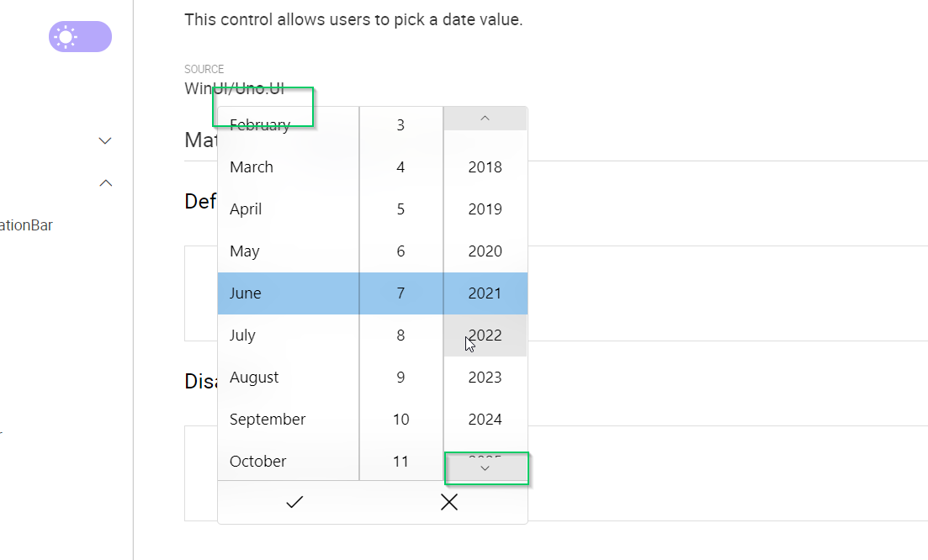The image size is (928, 560).
Task: Click the up chevron atop the year column
Action: [x=485, y=118]
